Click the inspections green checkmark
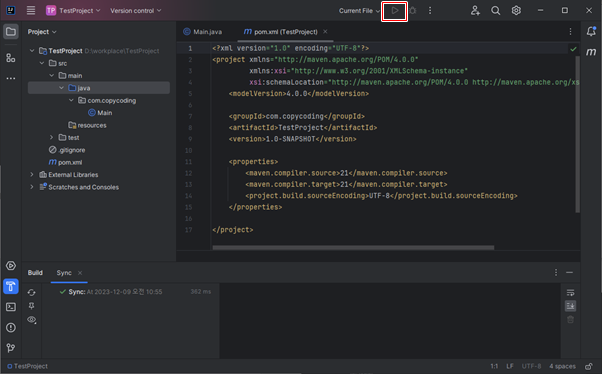Viewport: 602px width, 374px height. pyautogui.click(x=573, y=49)
